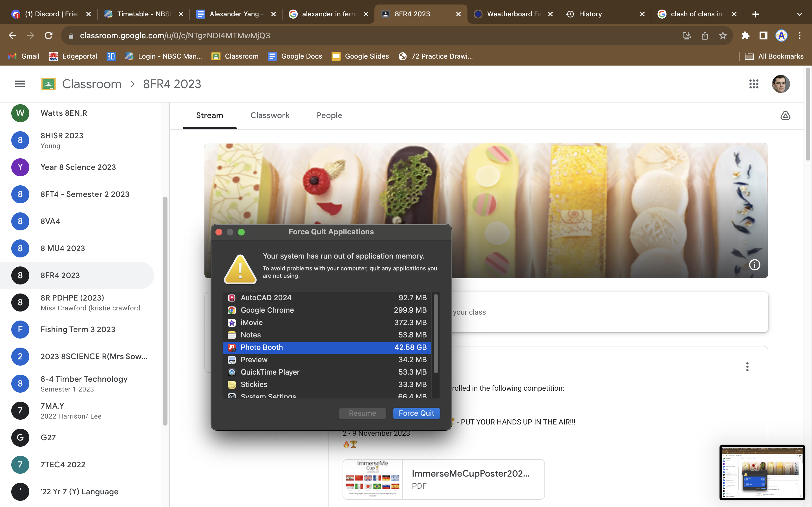Image resolution: width=812 pixels, height=507 pixels.
Task: Switch to the Classwork tab
Action: pos(270,115)
